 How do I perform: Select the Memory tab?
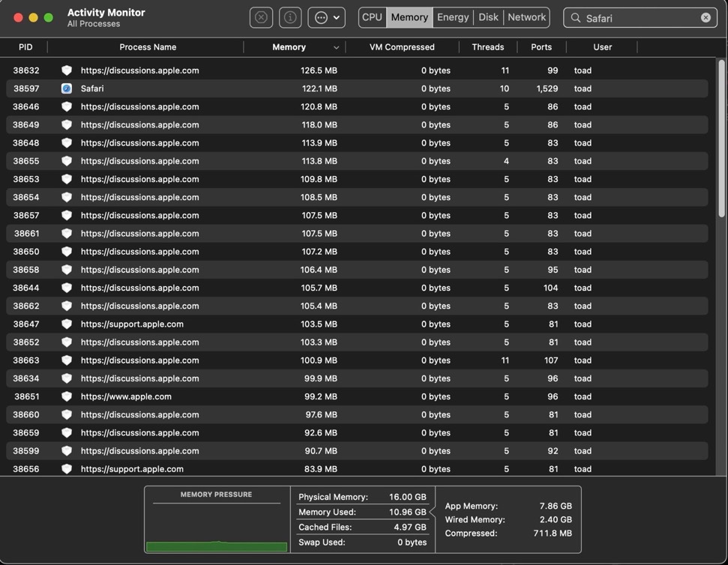pos(409,17)
